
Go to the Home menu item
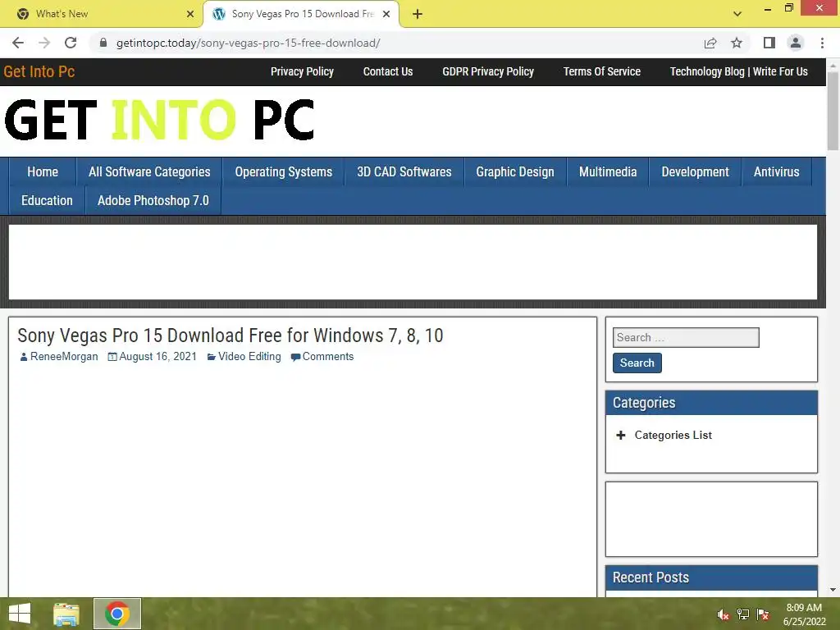tap(43, 172)
